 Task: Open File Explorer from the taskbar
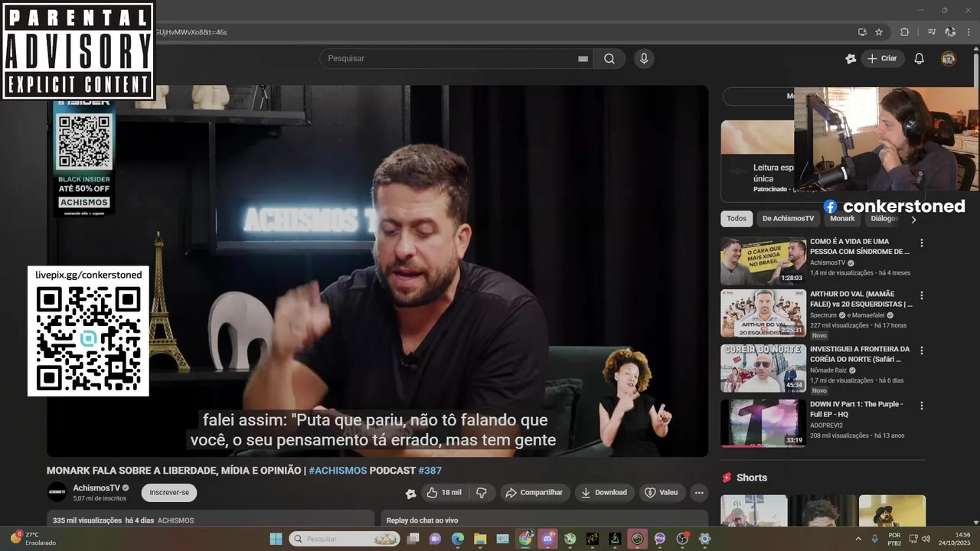point(480,539)
